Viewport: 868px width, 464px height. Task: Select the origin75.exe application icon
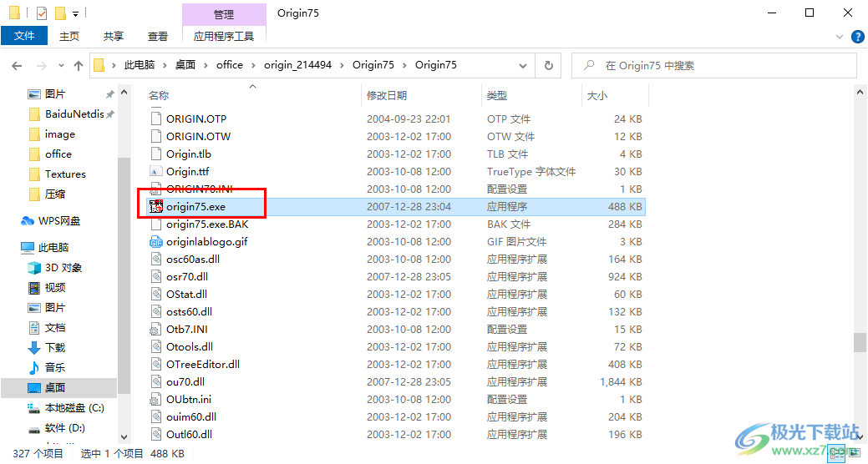point(156,207)
